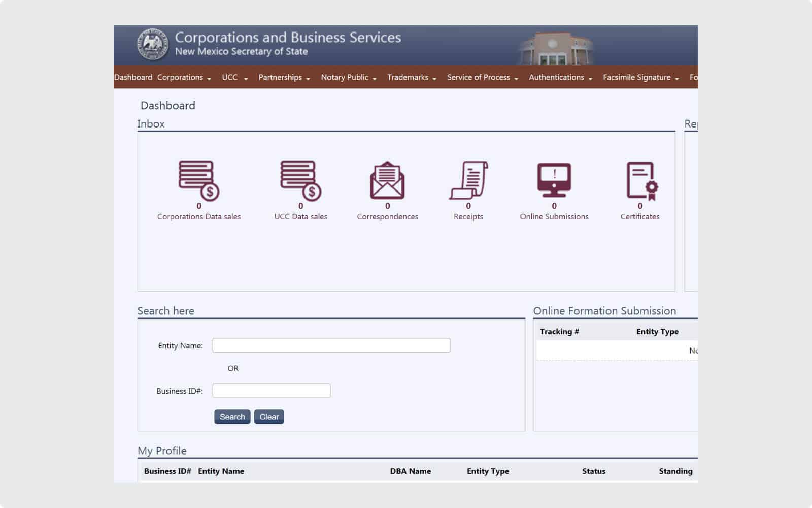Click the Business ID# column header
The height and width of the screenshot is (508, 812).
[167, 471]
